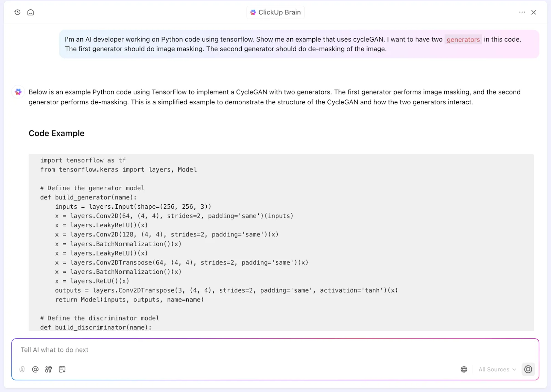The height and width of the screenshot is (392, 551).
Task: Start a new chat bubble icon
Action: pyautogui.click(x=31, y=12)
